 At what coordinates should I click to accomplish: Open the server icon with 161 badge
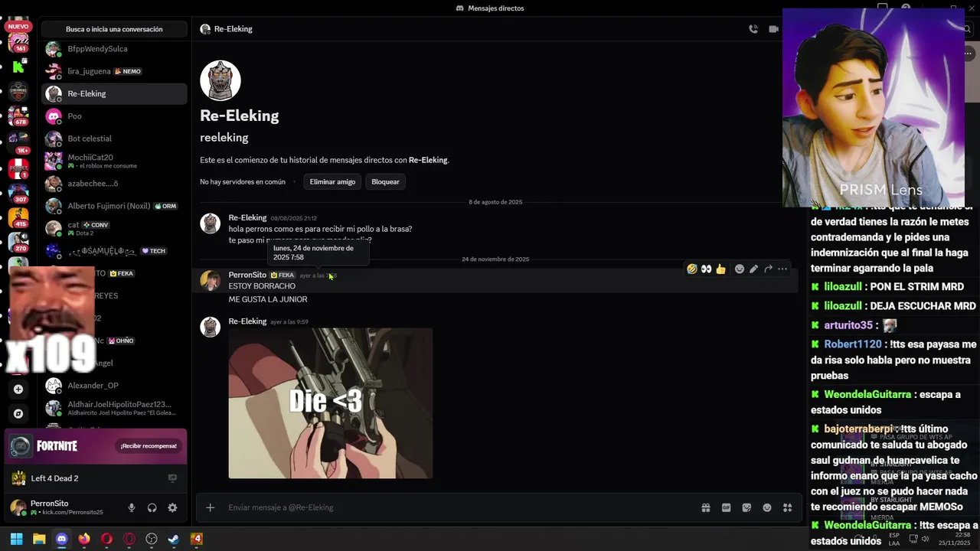coord(19,42)
